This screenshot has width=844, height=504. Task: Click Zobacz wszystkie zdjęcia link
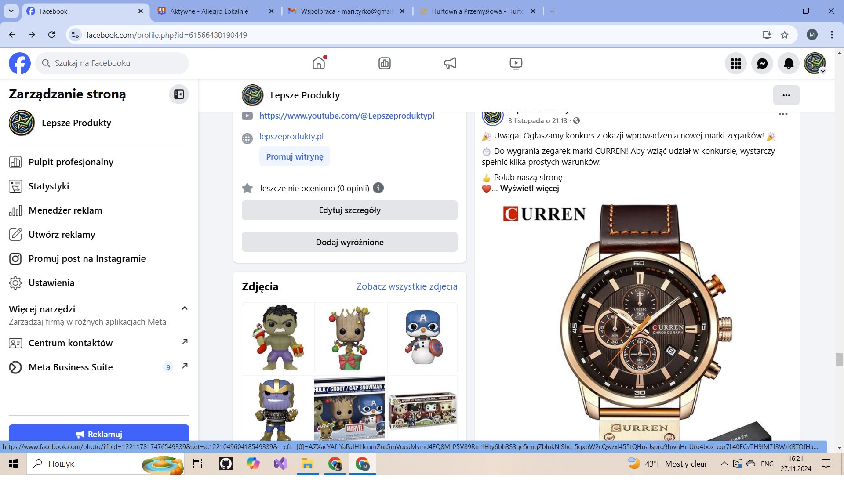pyautogui.click(x=407, y=286)
